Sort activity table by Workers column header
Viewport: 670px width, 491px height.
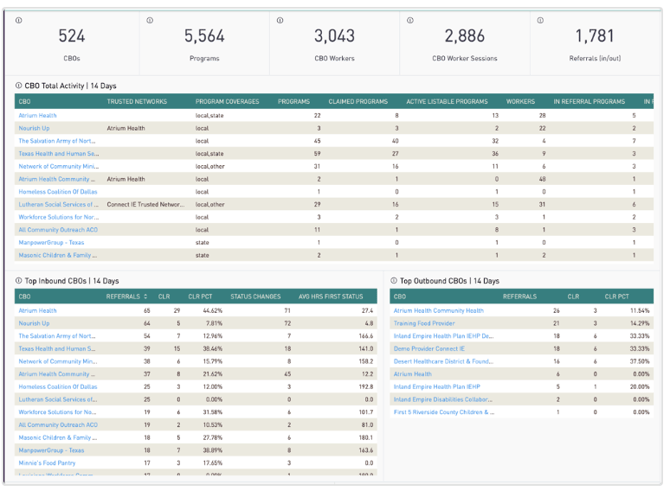tap(520, 102)
